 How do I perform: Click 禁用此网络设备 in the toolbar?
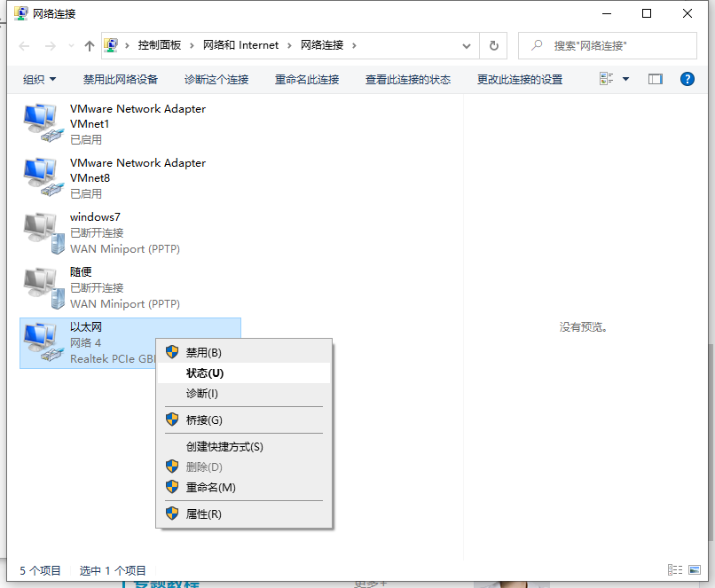pyautogui.click(x=121, y=79)
